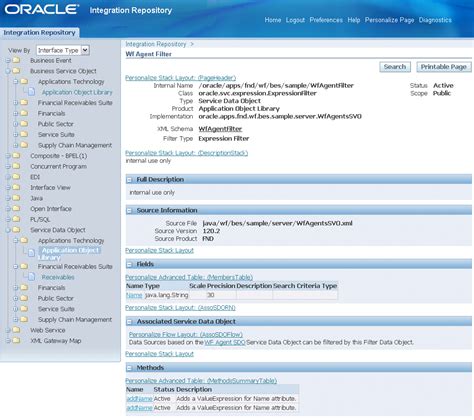This screenshot has height=420, width=474.
Task: Click the Receivables document icon
Action: click(x=31, y=277)
